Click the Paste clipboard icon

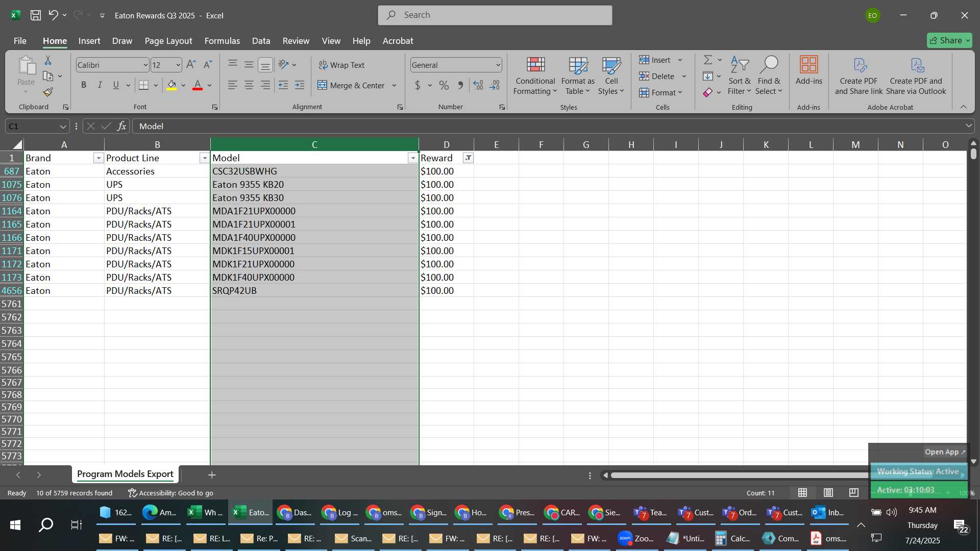tap(26, 66)
